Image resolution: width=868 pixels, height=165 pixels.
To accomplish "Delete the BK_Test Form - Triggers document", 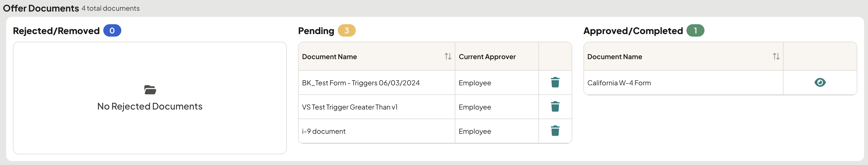I will (x=555, y=82).
